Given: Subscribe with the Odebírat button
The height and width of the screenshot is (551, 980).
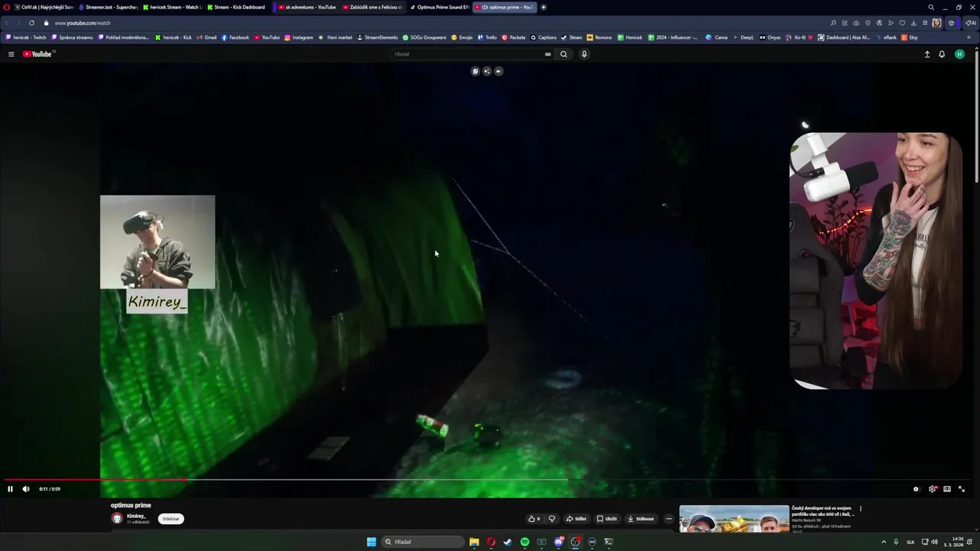Looking at the screenshot, I should tap(171, 519).
